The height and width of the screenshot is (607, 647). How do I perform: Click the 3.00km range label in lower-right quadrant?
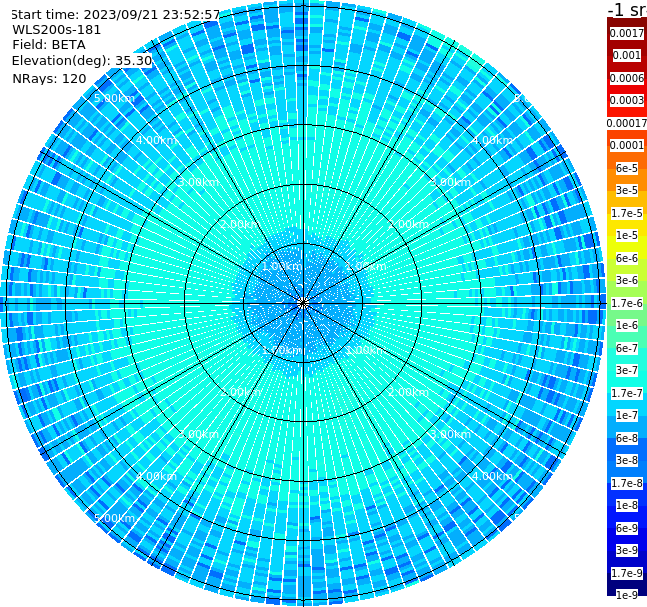click(450, 434)
